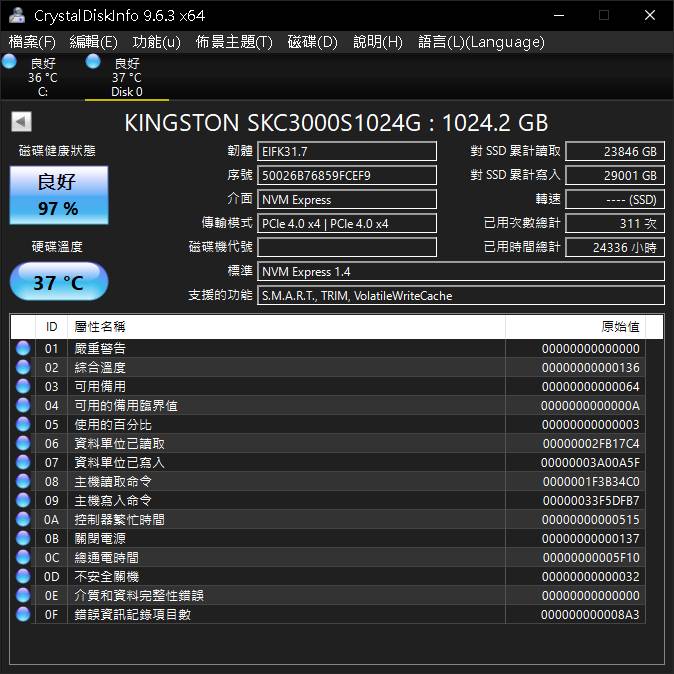Click status orb for attribute 0E 介質和資料完整性錯誤
Viewport: 674px width, 674px height.
(x=23, y=595)
